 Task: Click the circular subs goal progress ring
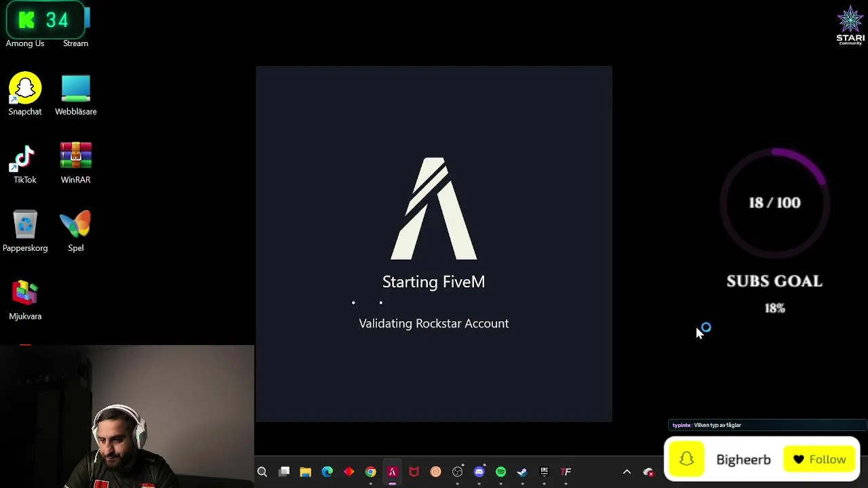[774, 202]
